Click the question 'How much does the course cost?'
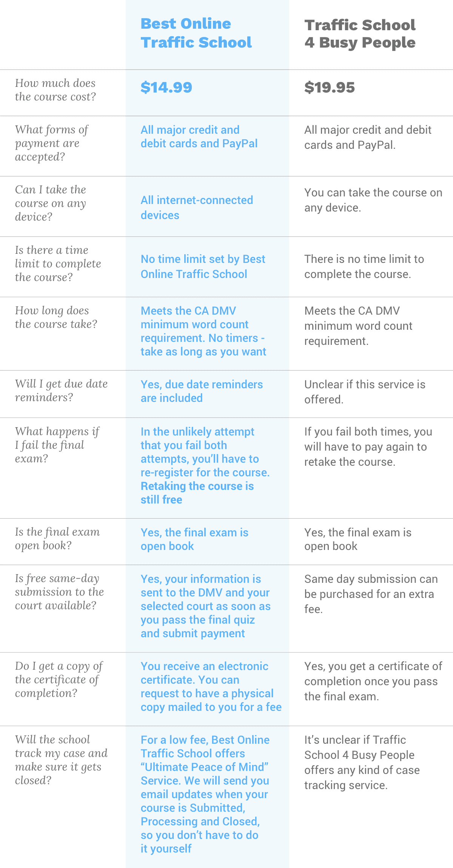Image resolution: width=453 pixels, height=868 pixels. tap(55, 90)
